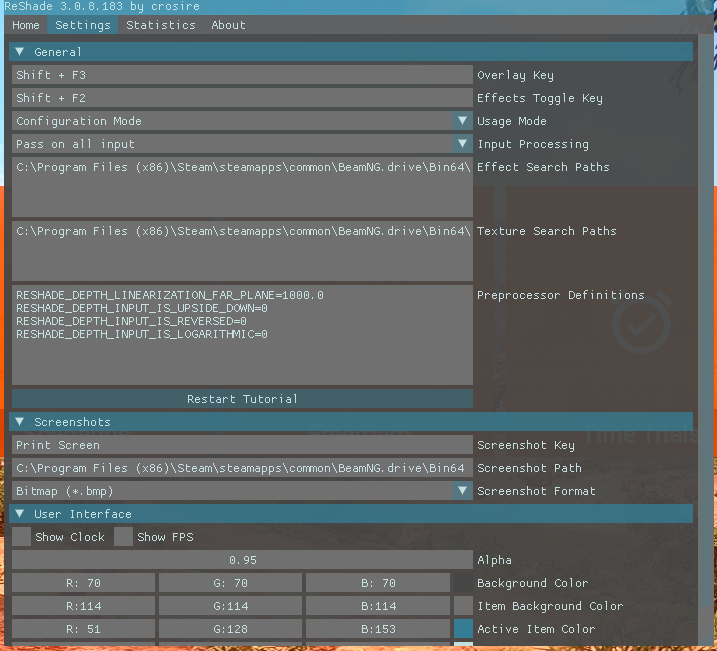
Task: Click the settings panel vertical scrollbar
Action: pos(706,320)
